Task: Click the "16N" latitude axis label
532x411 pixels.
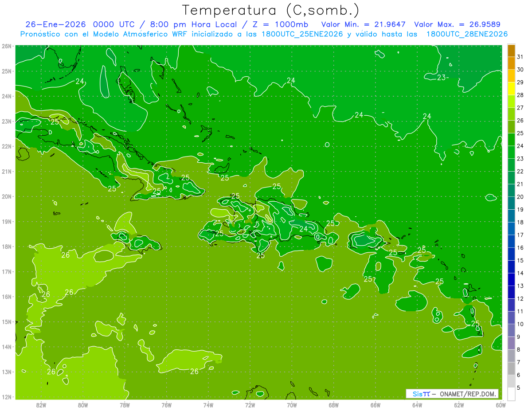Action: [7, 297]
